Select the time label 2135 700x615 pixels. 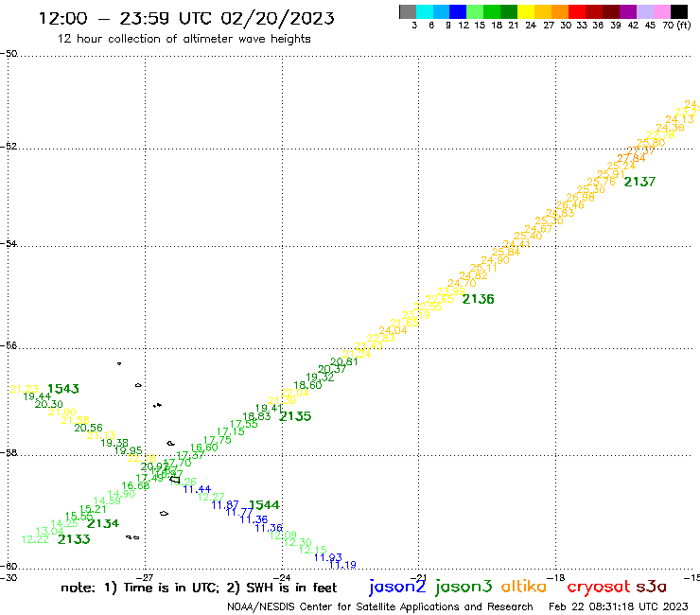[x=295, y=416]
